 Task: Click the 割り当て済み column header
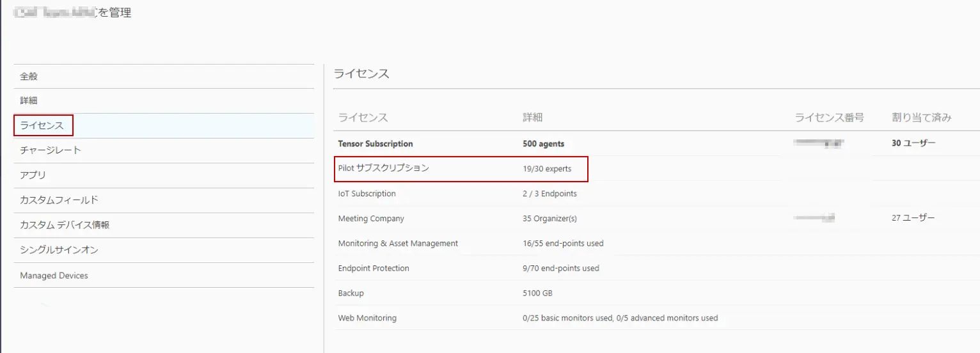[x=921, y=118]
